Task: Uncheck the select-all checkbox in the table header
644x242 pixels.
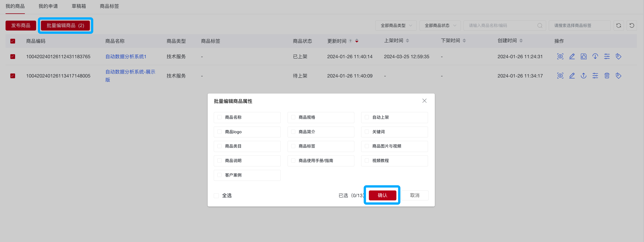Action: pyautogui.click(x=13, y=41)
